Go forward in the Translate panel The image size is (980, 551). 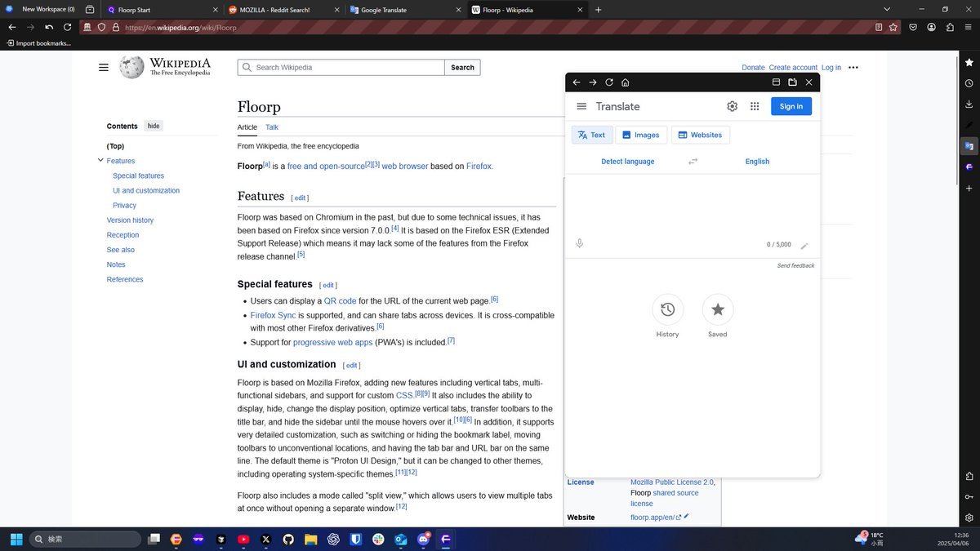593,82
